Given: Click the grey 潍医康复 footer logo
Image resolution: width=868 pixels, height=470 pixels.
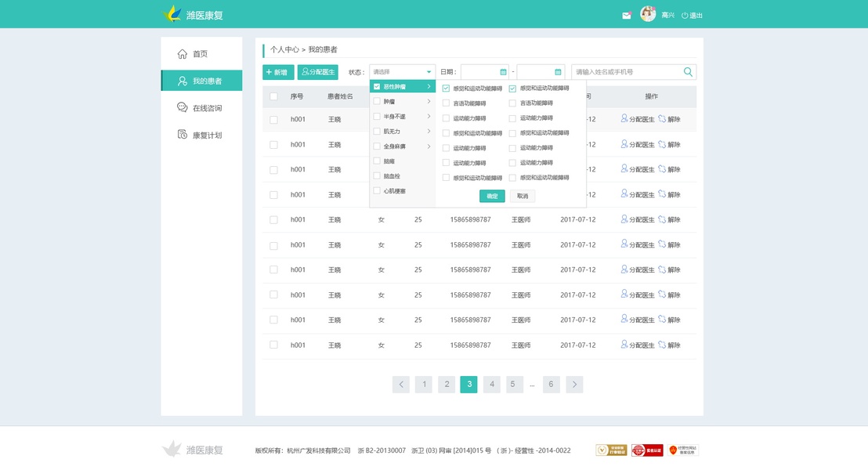Looking at the screenshot, I should point(193,450).
